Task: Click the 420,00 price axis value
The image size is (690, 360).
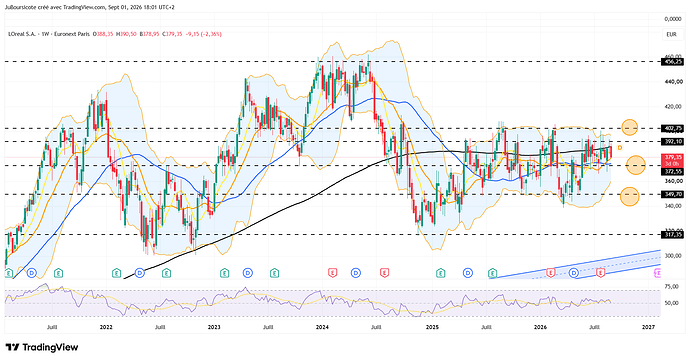Action: tap(674, 106)
